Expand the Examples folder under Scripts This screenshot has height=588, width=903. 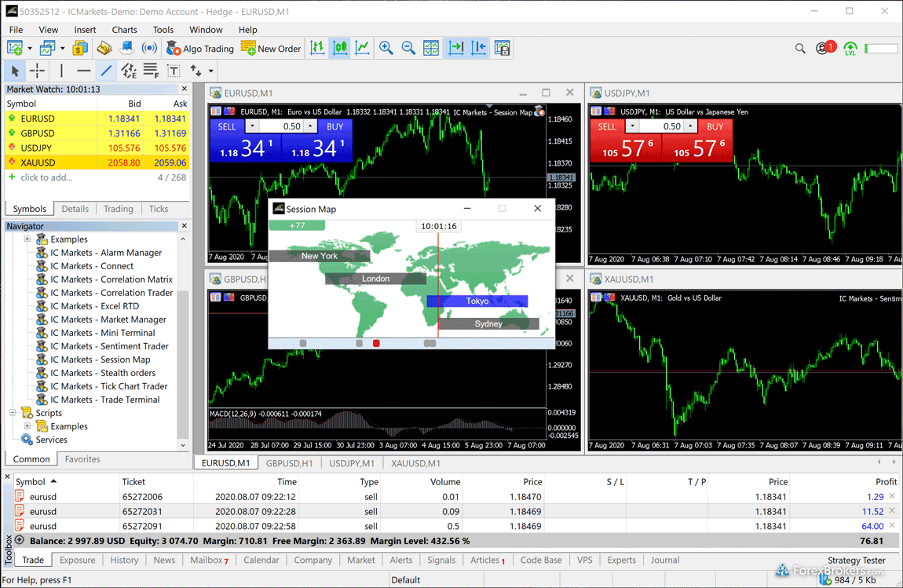pyautogui.click(x=27, y=426)
